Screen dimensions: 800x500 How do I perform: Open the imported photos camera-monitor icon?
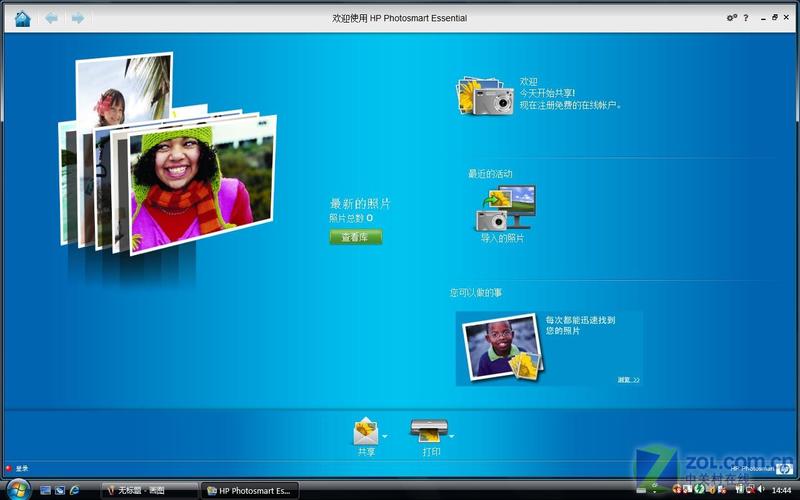(506, 208)
